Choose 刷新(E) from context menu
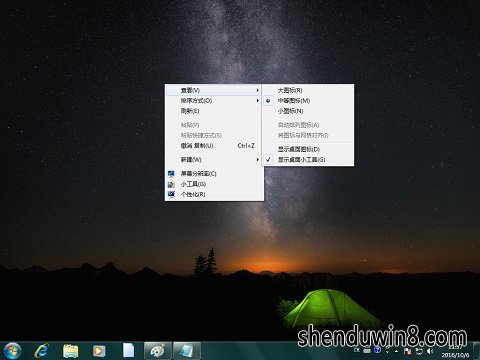This screenshot has width=480, height=360. coord(213,111)
